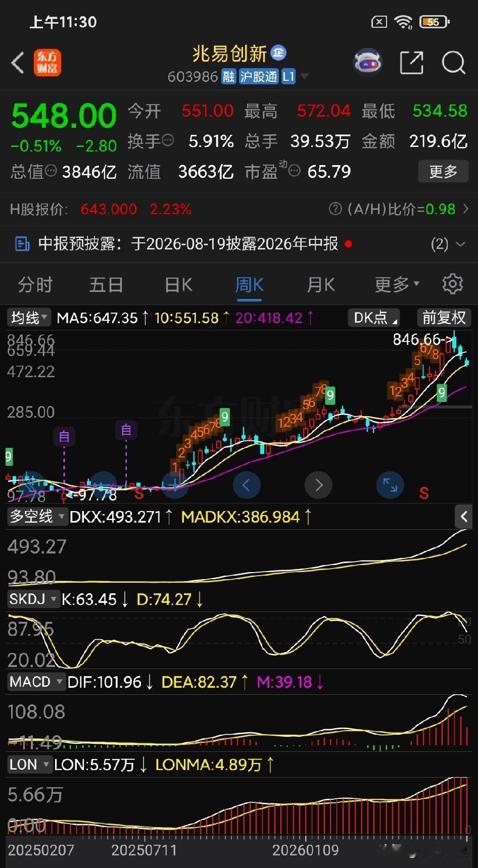Open the MACD indicator dropdown

(x=36, y=682)
